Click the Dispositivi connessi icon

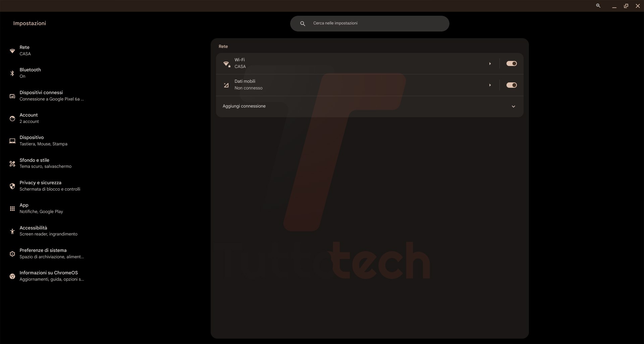pos(12,96)
